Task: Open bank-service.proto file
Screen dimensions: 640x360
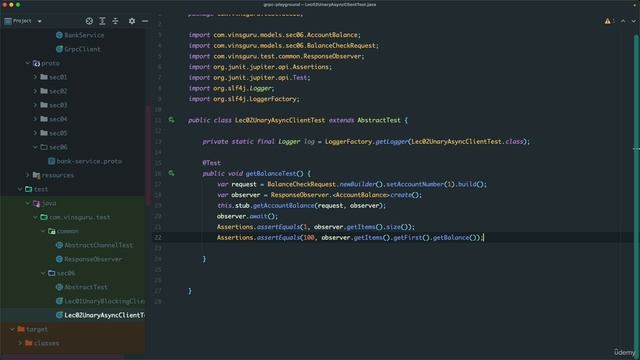Action: (x=89, y=161)
